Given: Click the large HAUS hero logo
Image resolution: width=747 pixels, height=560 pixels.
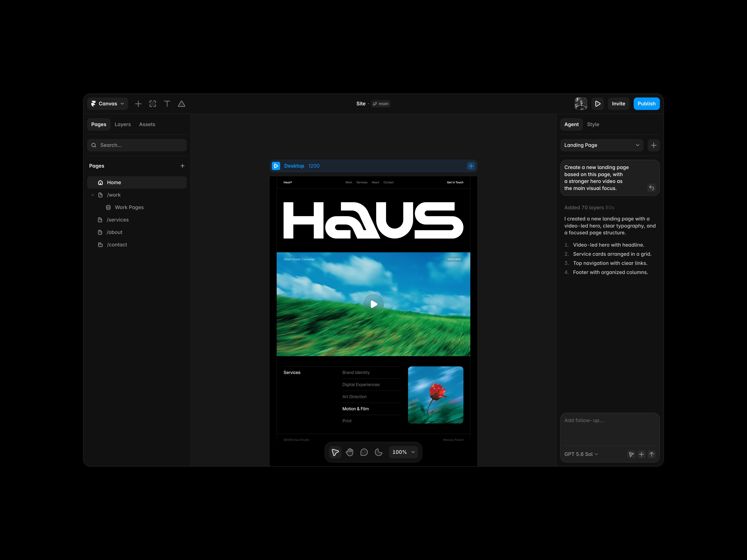Looking at the screenshot, I should (x=373, y=220).
